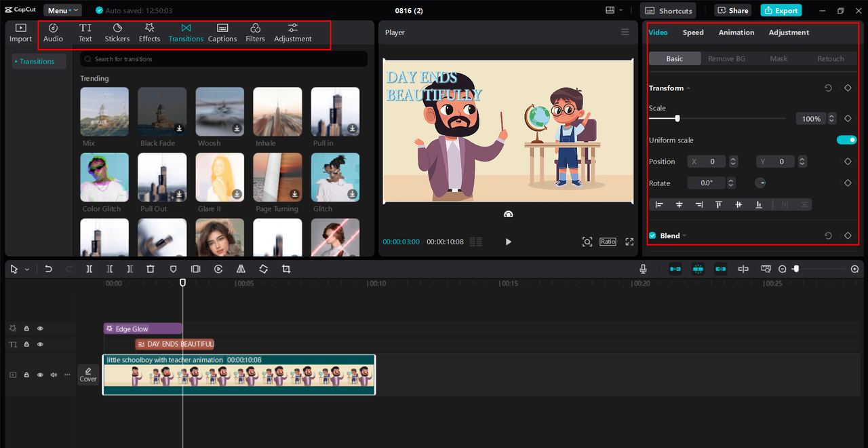Toggle main track magnet
The image size is (868, 448).
675,269
